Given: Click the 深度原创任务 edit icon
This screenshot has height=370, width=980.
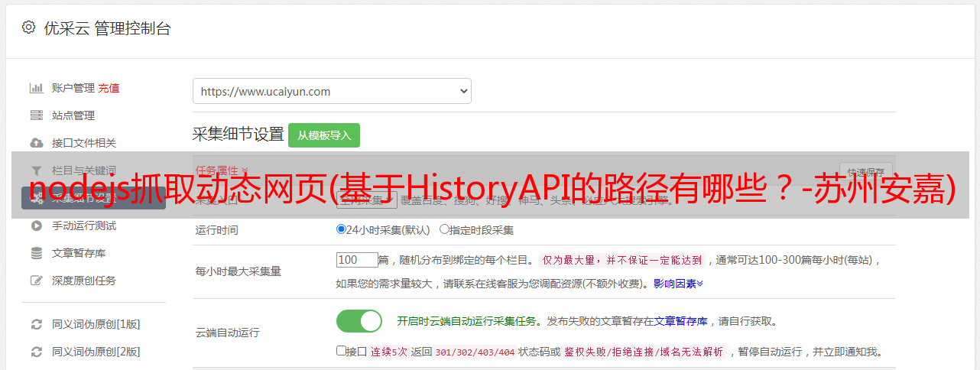Looking at the screenshot, I should click(x=36, y=281).
